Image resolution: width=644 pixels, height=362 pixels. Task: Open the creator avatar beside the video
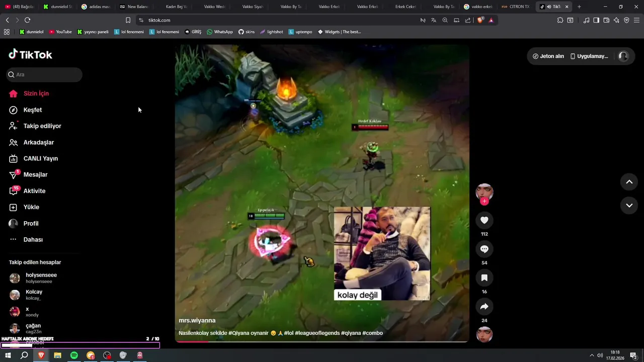(484, 192)
